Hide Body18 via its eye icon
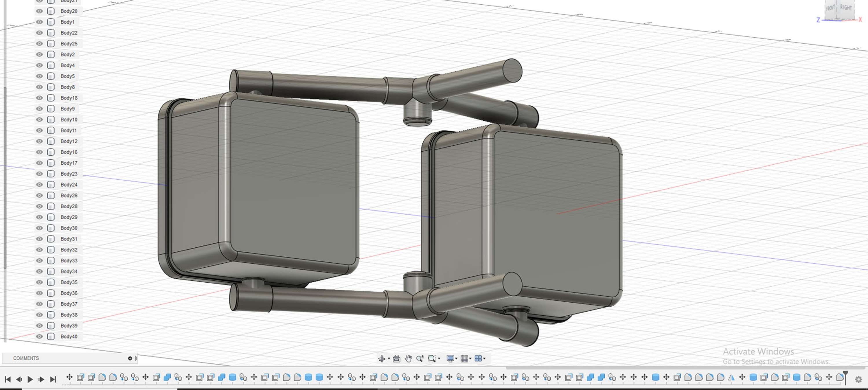This screenshot has height=390, width=868. coord(39,98)
